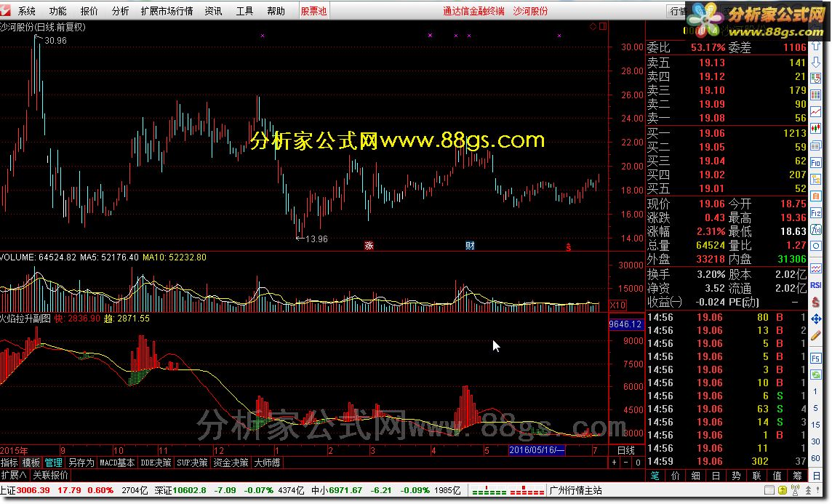Viewport: 832px width, 504px height.
Task: Open the '工具' menu
Action: tap(244, 11)
